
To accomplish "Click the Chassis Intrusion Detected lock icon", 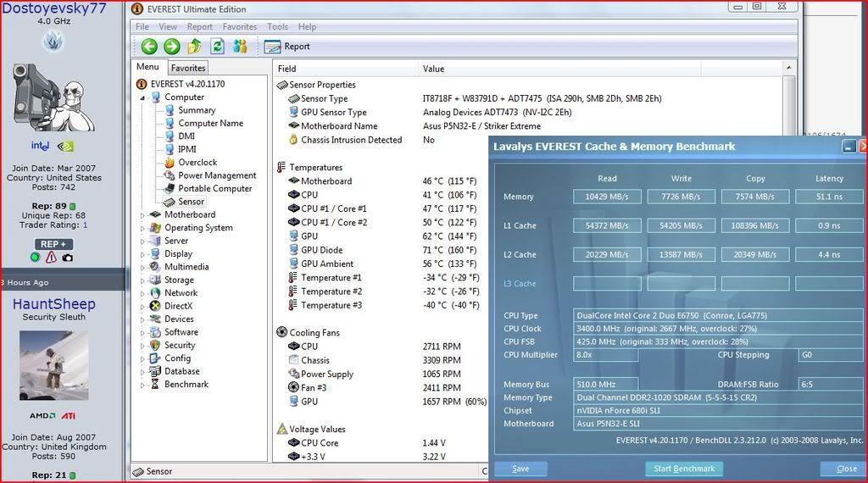I will [293, 140].
